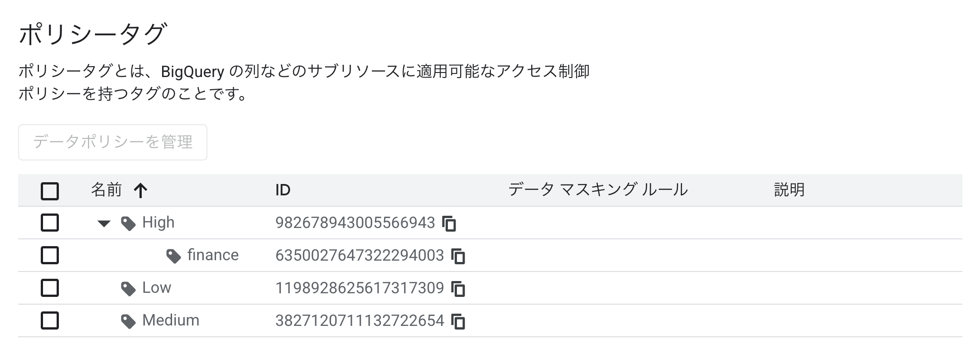Image resolution: width=980 pixels, height=359 pixels.
Task: Copy the Medium policy tag ID
Action: point(458,321)
